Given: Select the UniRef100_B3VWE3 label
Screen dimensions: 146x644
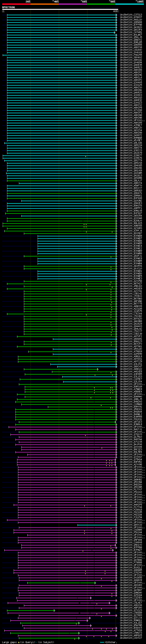Looking at the screenshot, I should 131,278.
